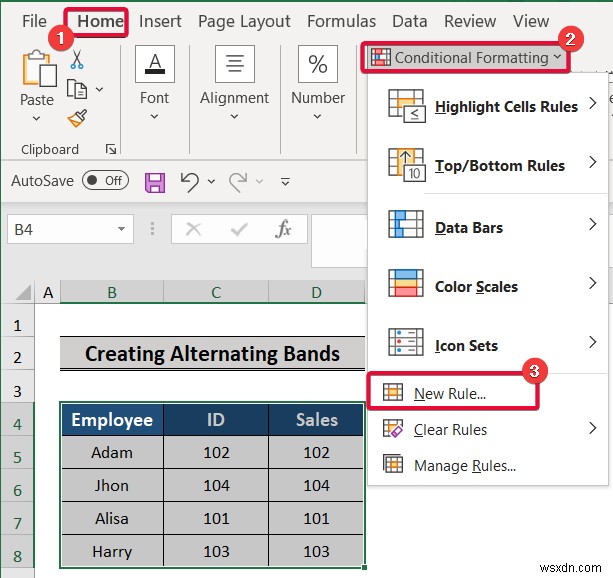Click the Font group icon
Screen dimensions: 613x578
click(155, 64)
